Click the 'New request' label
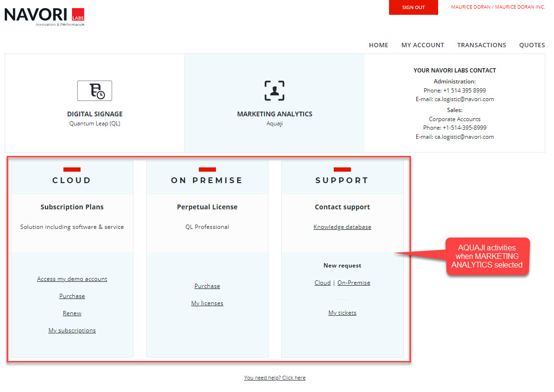554x392 pixels. [342, 266]
